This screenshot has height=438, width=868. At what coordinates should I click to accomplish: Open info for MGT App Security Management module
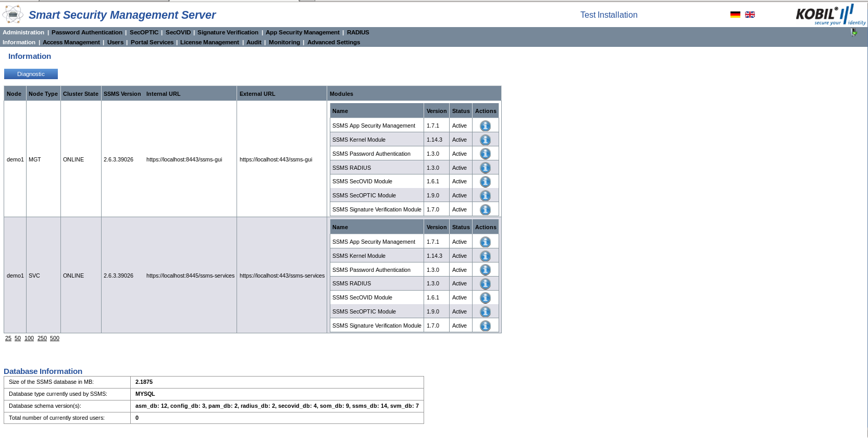tap(485, 126)
